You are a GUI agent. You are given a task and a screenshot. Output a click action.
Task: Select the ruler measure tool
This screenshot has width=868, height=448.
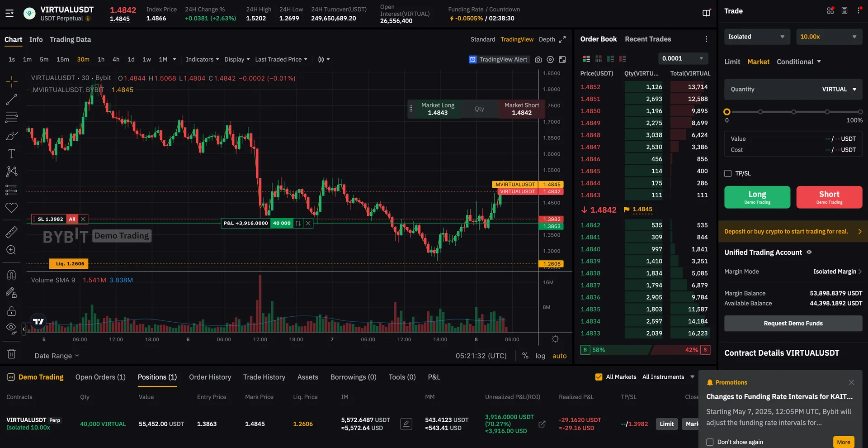click(x=12, y=232)
